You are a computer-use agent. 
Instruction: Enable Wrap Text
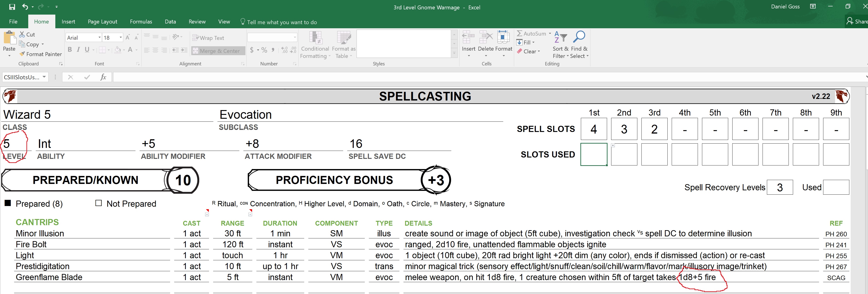coord(209,38)
